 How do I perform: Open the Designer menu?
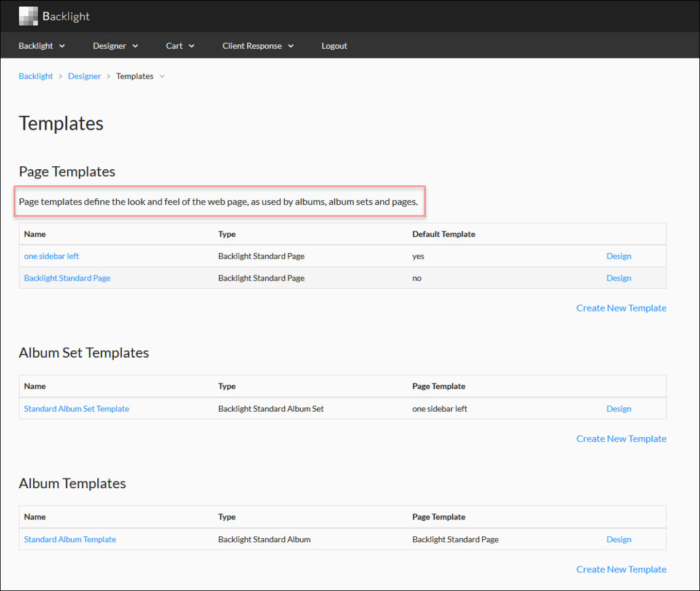(115, 46)
